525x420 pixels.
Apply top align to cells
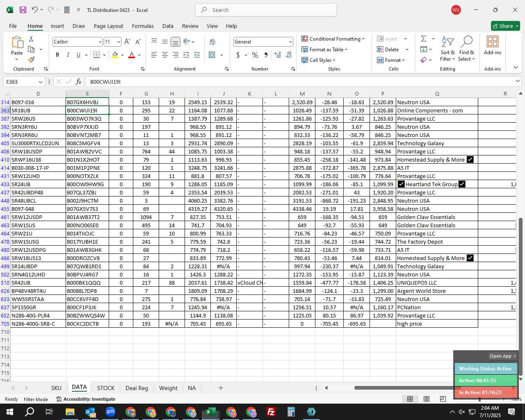(x=154, y=41)
